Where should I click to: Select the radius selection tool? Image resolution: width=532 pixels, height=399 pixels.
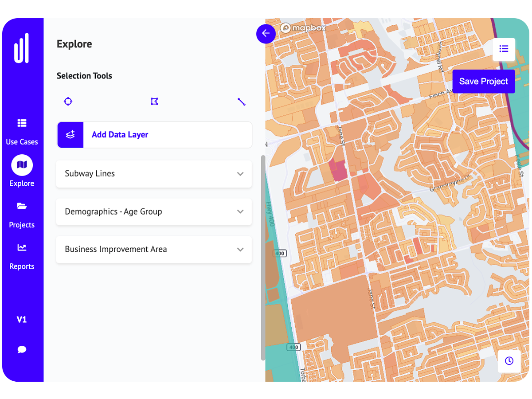(68, 101)
